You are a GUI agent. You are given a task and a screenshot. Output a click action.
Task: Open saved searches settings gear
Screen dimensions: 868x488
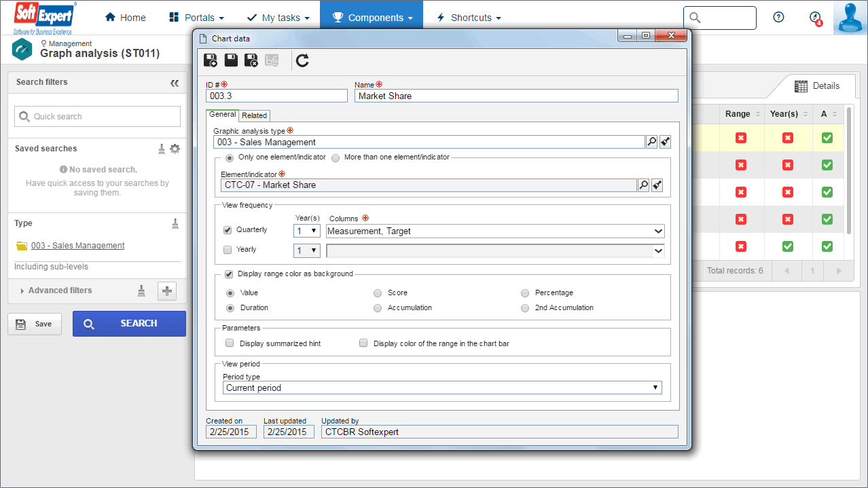pyautogui.click(x=175, y=149)
